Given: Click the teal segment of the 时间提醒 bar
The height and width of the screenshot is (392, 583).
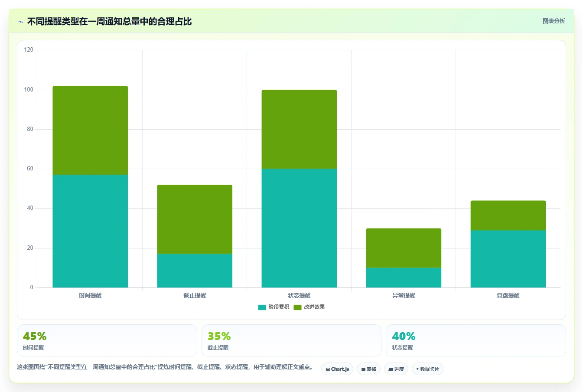Looking at the screenshot, I should (x=90, y=231).
